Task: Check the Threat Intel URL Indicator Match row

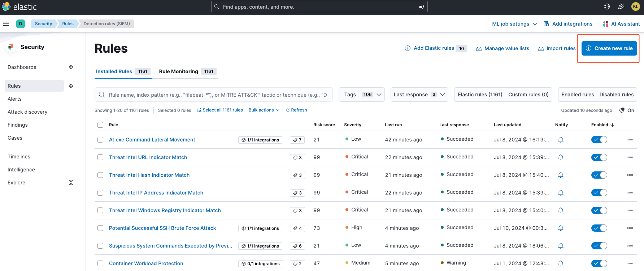Action: pos(100,157)
